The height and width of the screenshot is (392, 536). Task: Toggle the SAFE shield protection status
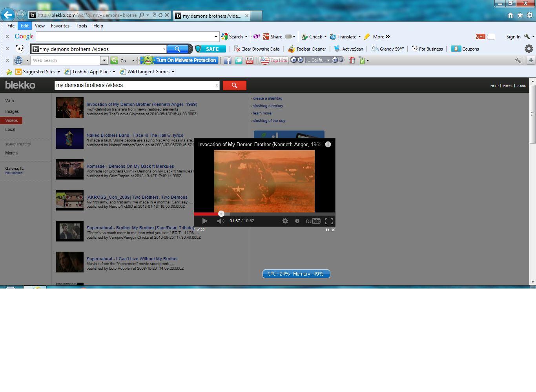pos(210,49)
